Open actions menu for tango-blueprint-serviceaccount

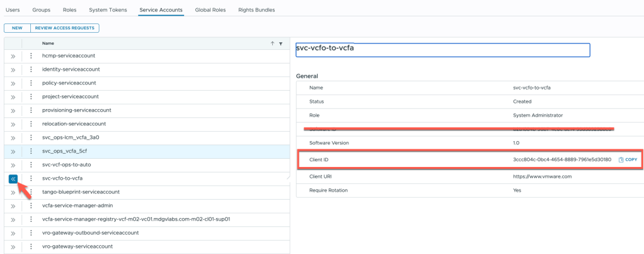[x=31, y=192]
